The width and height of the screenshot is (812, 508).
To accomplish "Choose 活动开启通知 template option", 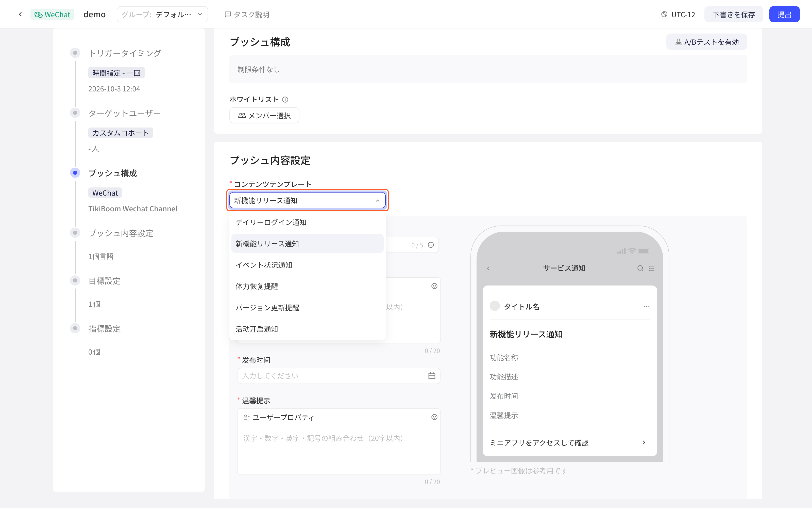I will coord(307,329).
